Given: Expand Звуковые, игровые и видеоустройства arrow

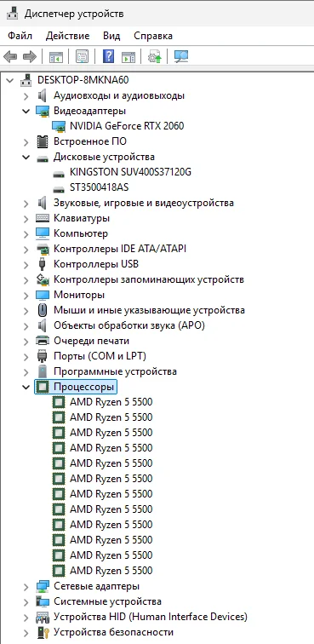Looking at the screenshot, I should coord(26,203).
